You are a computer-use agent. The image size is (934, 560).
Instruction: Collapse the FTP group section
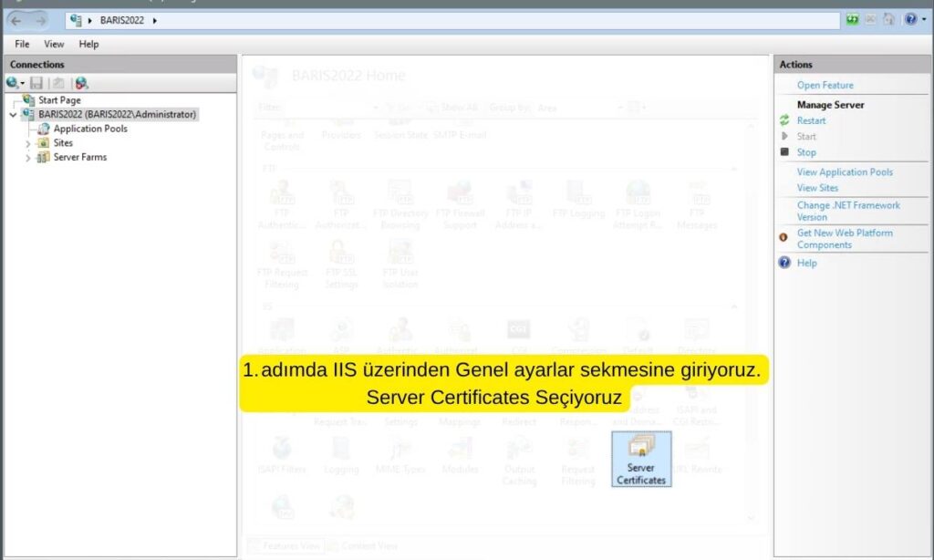point(734,170)
